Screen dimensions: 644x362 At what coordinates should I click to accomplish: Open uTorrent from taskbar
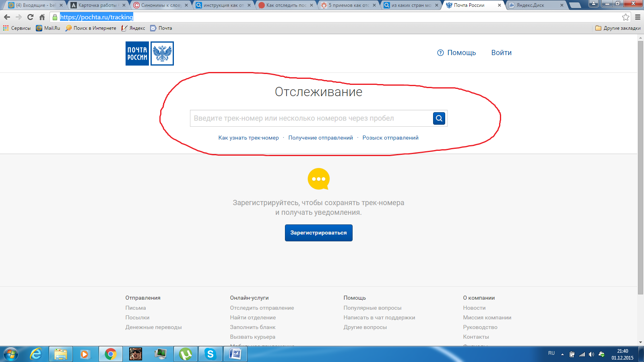click(186, 354)
